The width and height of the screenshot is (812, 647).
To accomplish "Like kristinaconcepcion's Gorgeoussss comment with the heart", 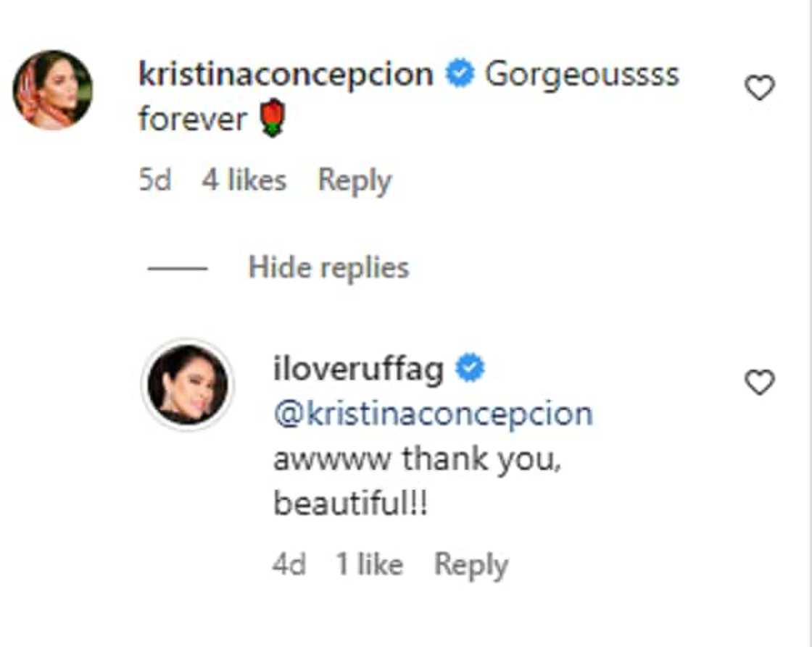I will pos(760,88).
